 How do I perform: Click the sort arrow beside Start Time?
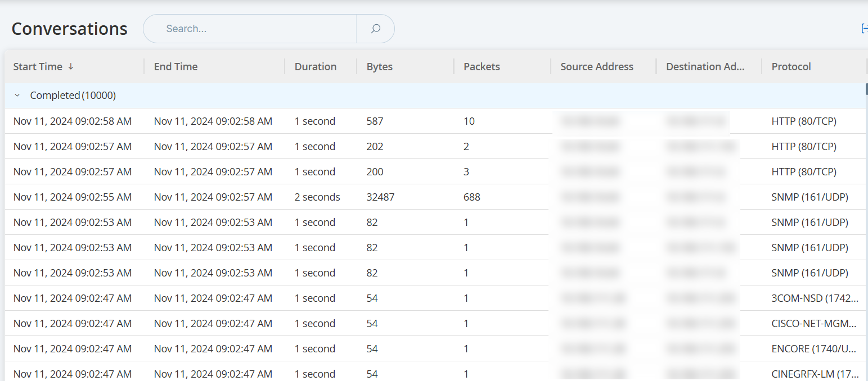coord(71,66)
